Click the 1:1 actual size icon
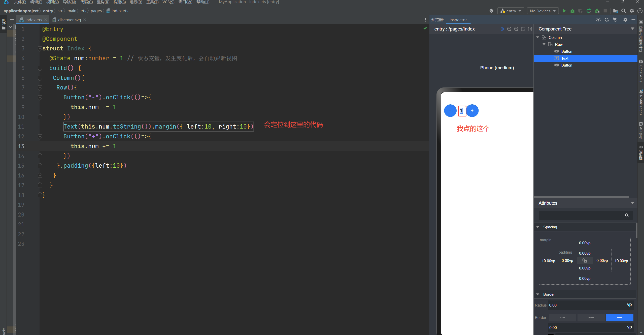The width and height of the screenshot is (644, 335). tap(530, 29)
